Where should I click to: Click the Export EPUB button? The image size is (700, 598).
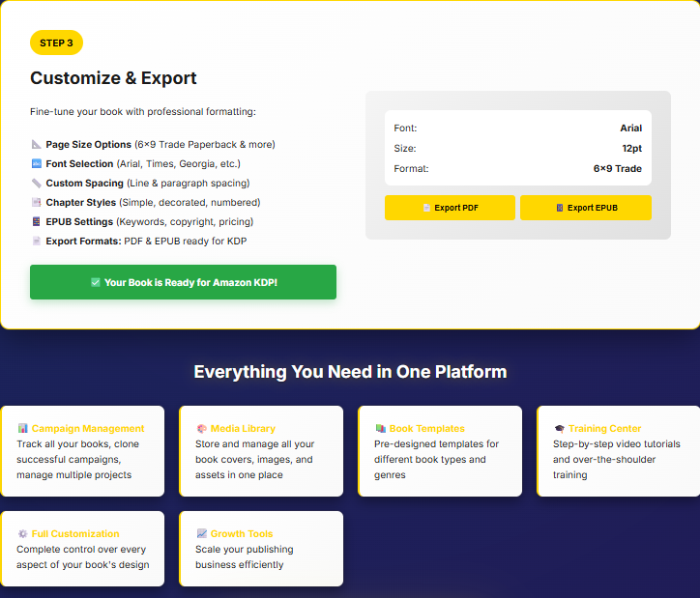coord(586,208)
